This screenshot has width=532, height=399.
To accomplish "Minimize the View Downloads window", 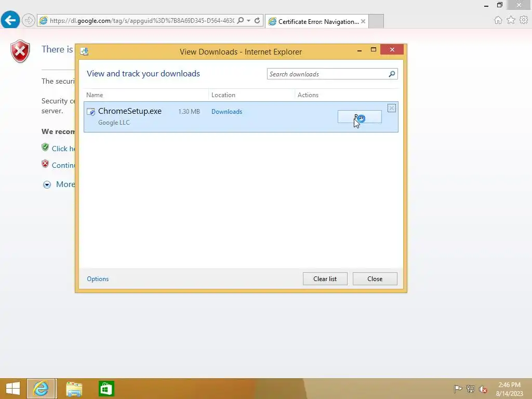I will click(360, 50).
